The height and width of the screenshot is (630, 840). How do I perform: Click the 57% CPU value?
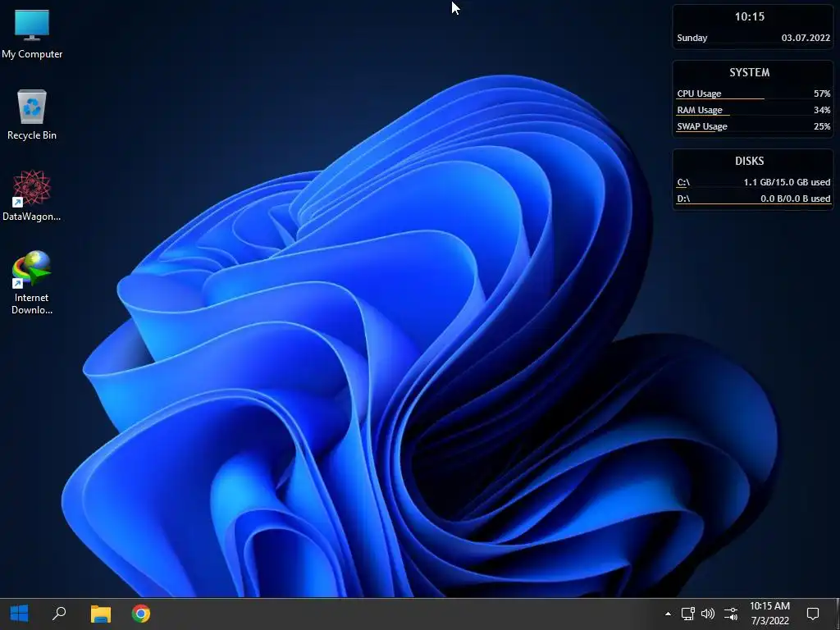pos(822,94)
